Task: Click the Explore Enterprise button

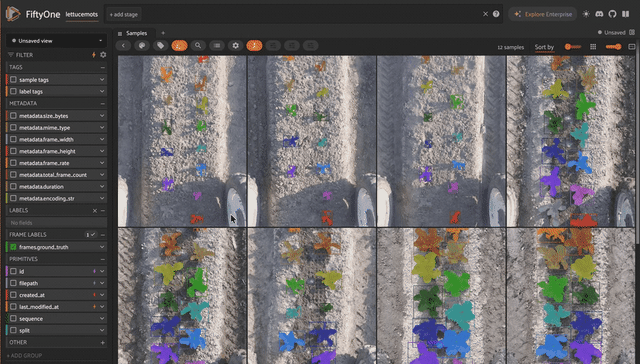Action: [x=542, y=14]
